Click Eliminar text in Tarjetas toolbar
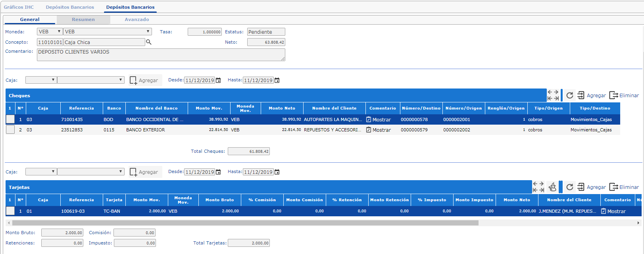The width and height of the screenshot is (644, 254). 629,187
